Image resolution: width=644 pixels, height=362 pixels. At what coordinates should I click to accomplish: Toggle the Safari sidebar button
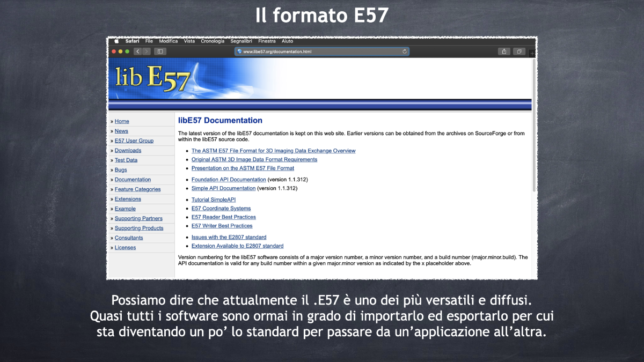pos(160,51)
